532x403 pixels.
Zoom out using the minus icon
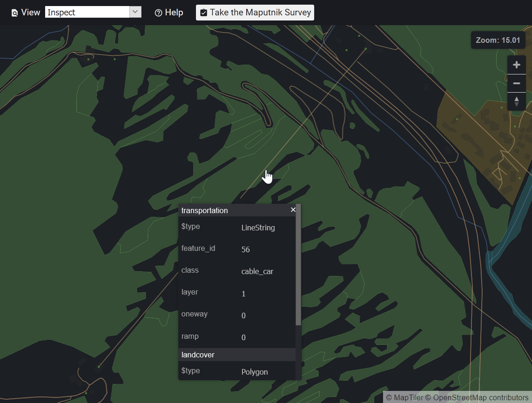tap(516, 83)
